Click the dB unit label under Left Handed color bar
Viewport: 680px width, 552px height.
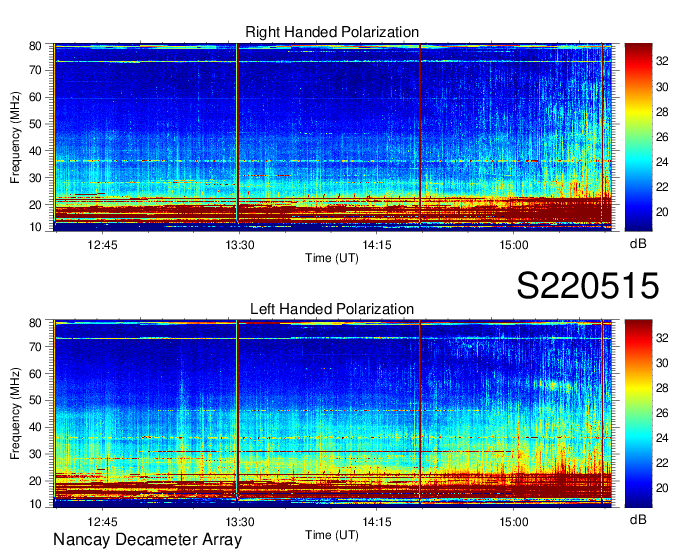638,519
